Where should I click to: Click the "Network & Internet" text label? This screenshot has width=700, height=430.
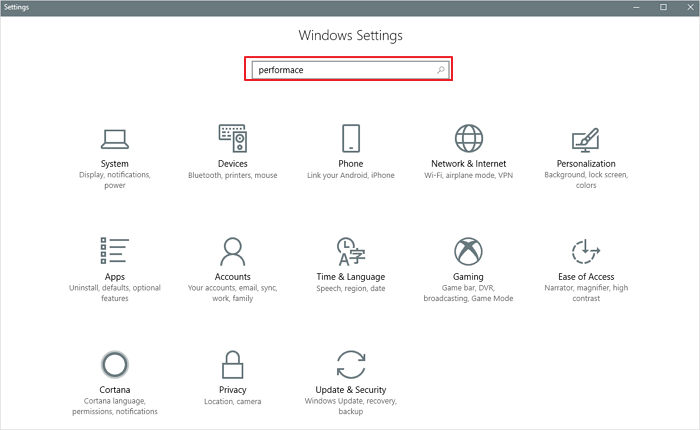pyautogui.click(x=468, y=164)
